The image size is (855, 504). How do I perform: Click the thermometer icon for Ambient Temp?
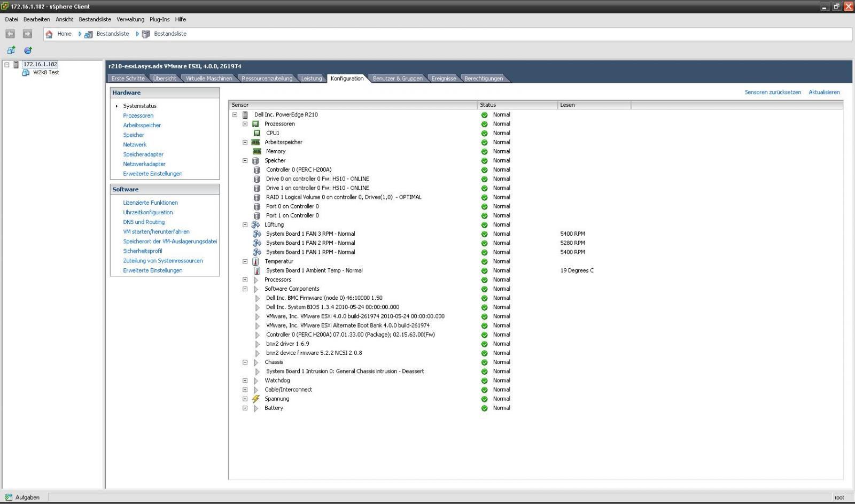click(257, 270)
